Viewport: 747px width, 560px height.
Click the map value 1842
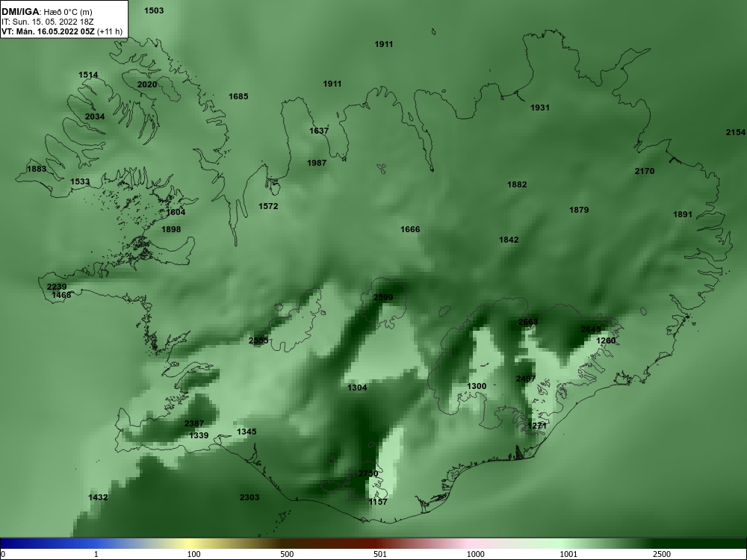click(x=509, y=240)
